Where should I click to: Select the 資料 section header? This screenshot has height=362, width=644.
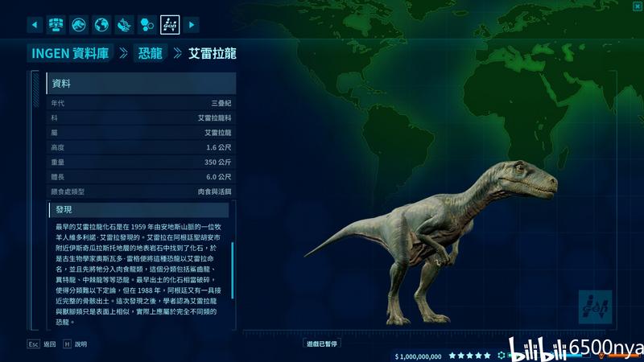point(142,84)
